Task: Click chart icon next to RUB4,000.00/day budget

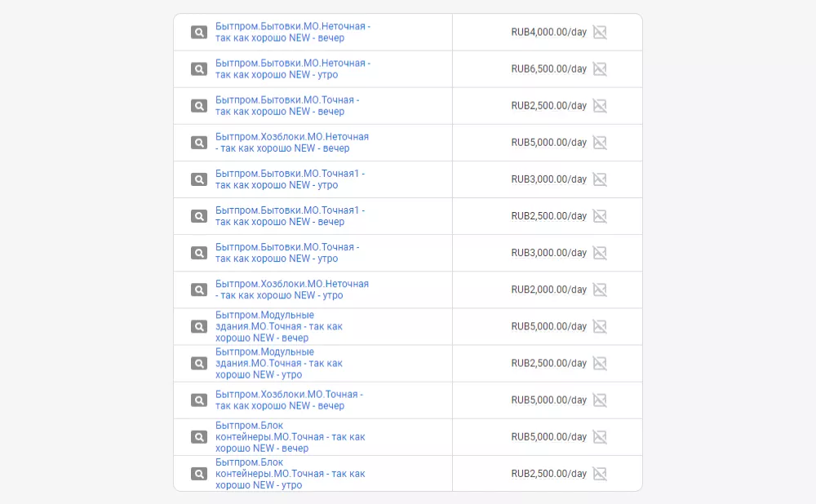Action: click(600, 33)
